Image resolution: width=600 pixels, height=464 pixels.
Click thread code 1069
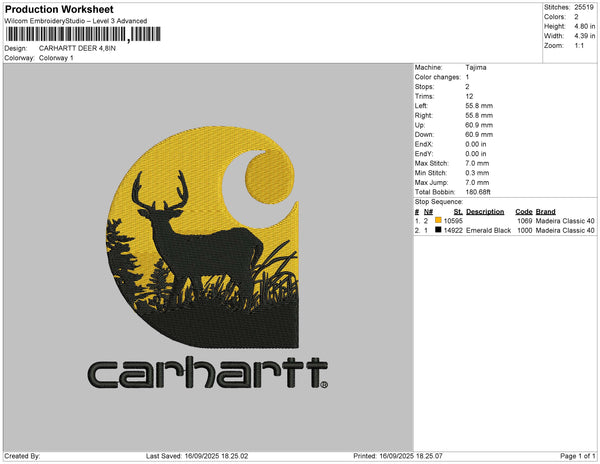[x=525, y=221]
